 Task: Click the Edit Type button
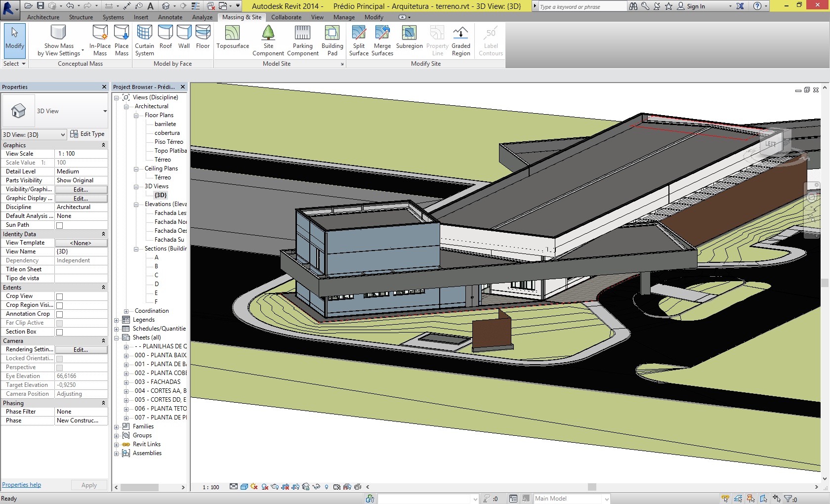pos(87,134)
